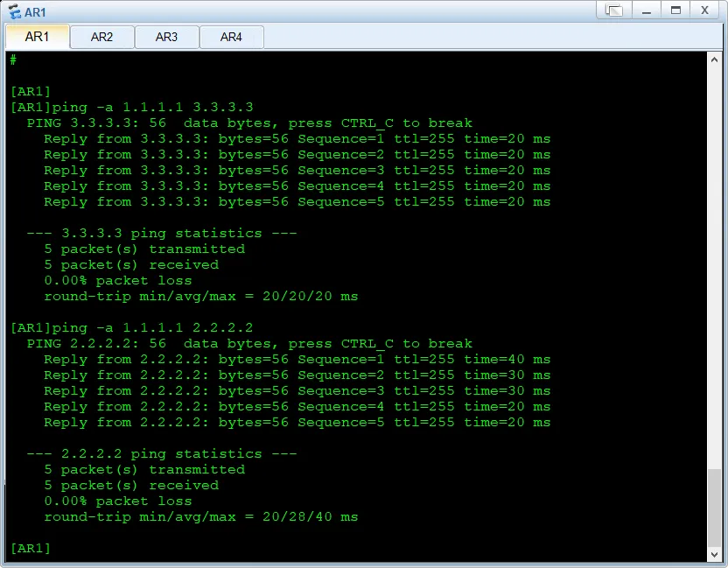Click the last [AR1] prompt at bottom
Screen dimensions: 728x568
tap(30, 549)
